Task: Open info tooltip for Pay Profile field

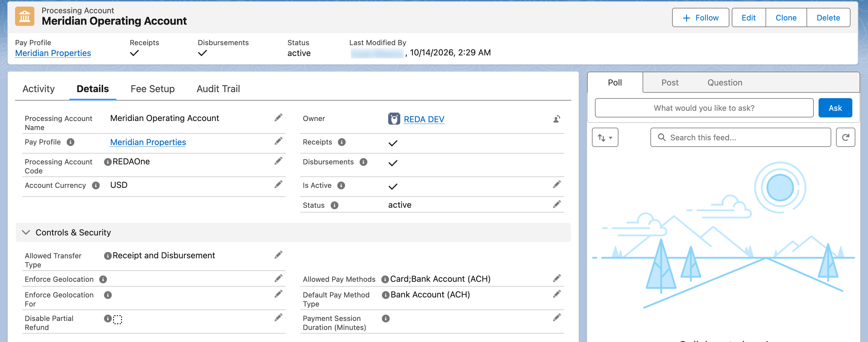Action: tap(71, 142)
